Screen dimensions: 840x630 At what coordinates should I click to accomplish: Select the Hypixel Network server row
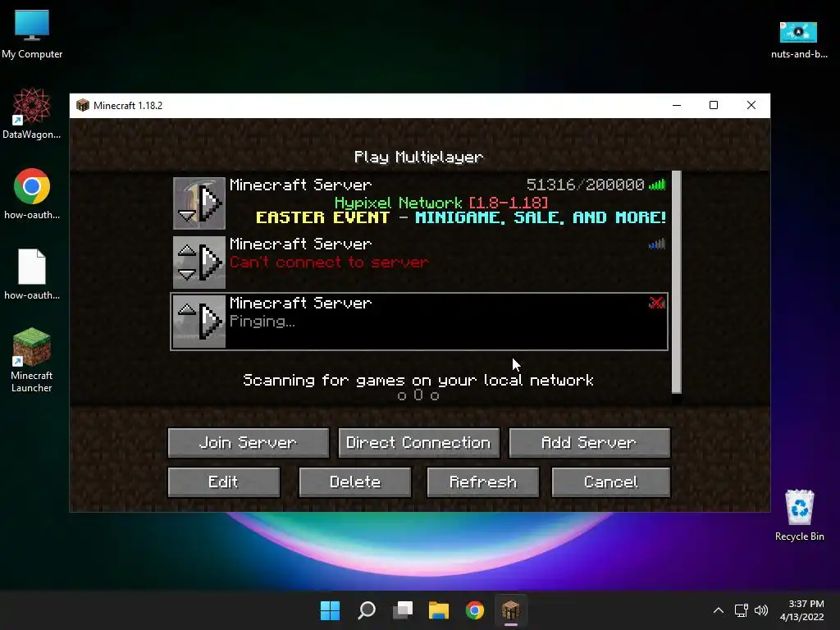coord(419,203)
